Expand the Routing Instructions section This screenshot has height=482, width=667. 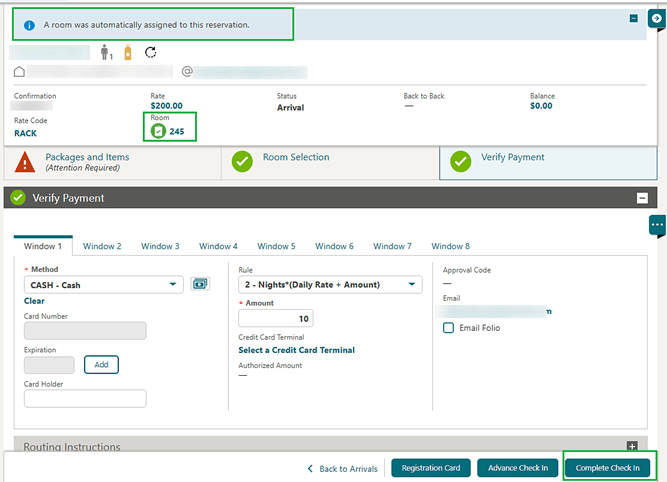(x=632, y=446)
